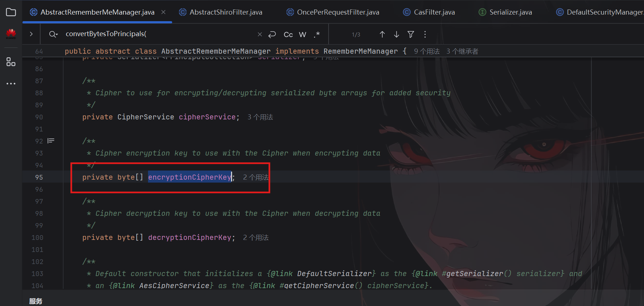Expand the replace field chevron
644x306 pixels.
pyautogui.click(x=31, y=34)
